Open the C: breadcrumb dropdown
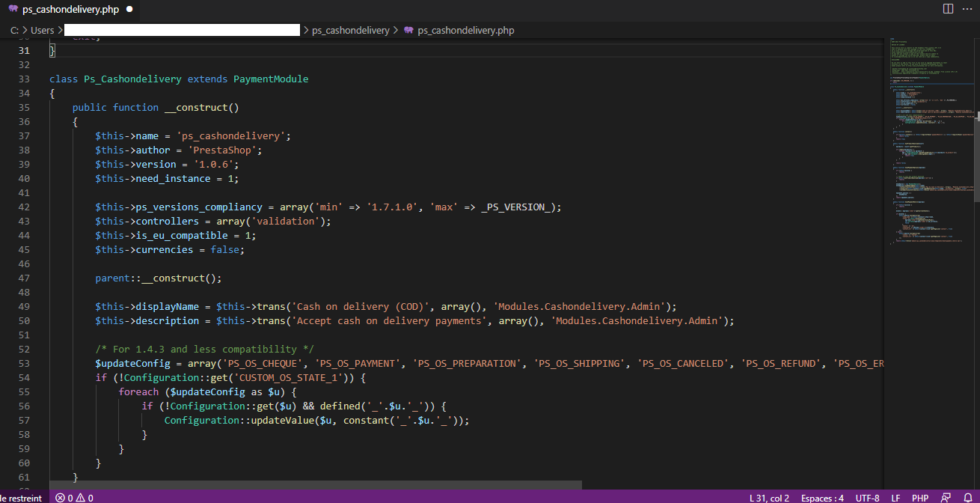980x503 pixels. (13, 31)
